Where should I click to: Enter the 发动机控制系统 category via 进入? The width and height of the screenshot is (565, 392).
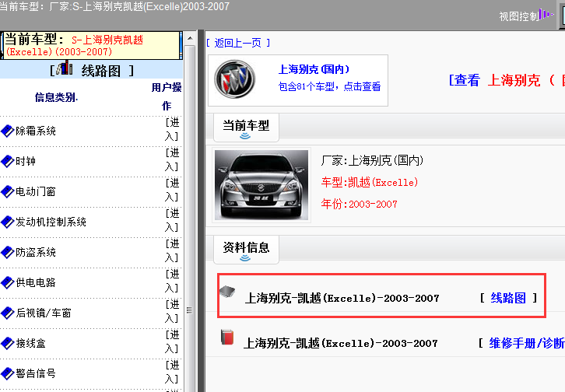[x=172, y=220]
